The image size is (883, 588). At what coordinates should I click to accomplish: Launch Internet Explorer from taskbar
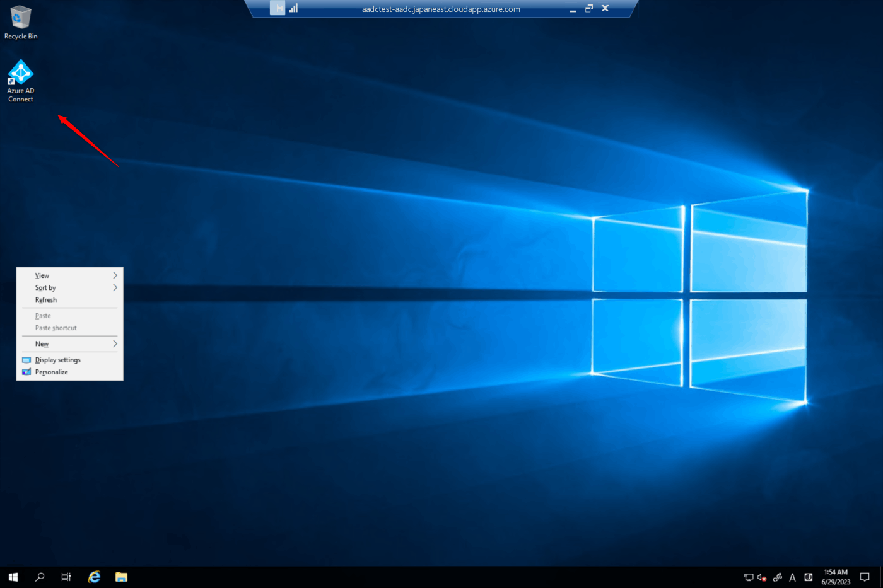click(x=94, y=577)
